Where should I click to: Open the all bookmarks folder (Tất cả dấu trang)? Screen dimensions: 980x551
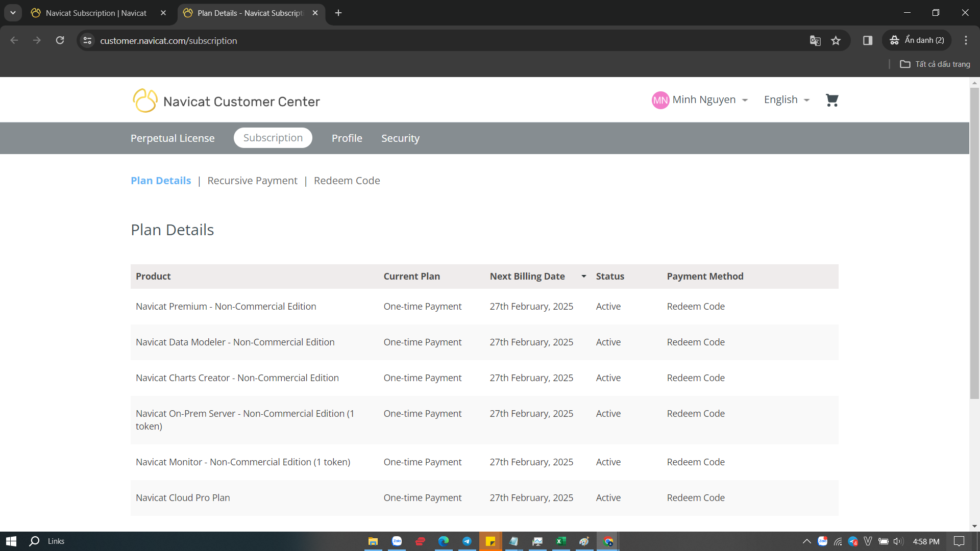[x=935, y=64]
